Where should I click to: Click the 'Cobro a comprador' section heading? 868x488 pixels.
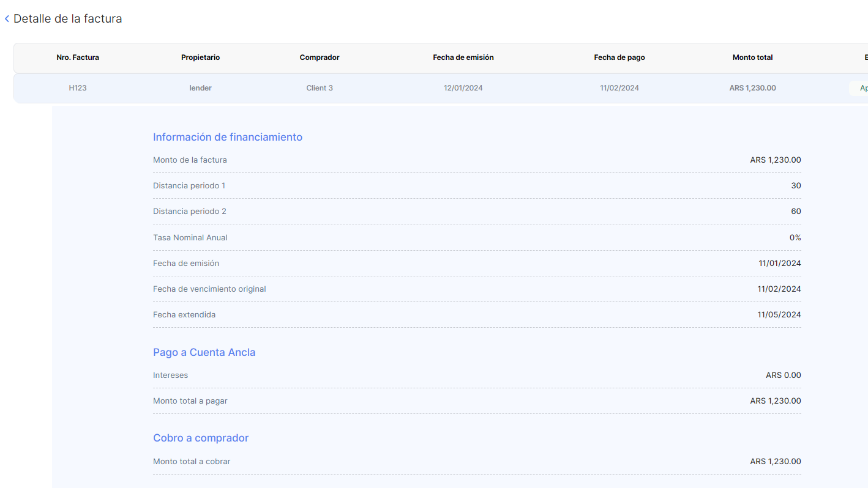point(201,438)
